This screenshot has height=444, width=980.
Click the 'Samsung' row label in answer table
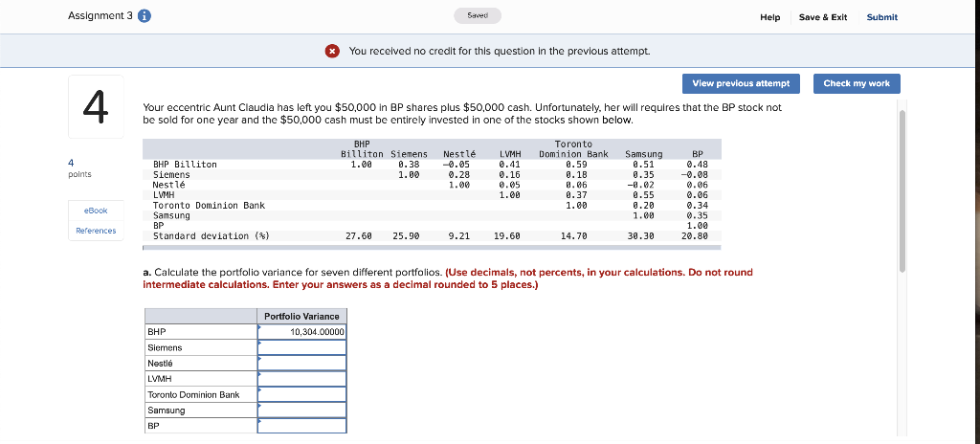(x=167, y=411)
